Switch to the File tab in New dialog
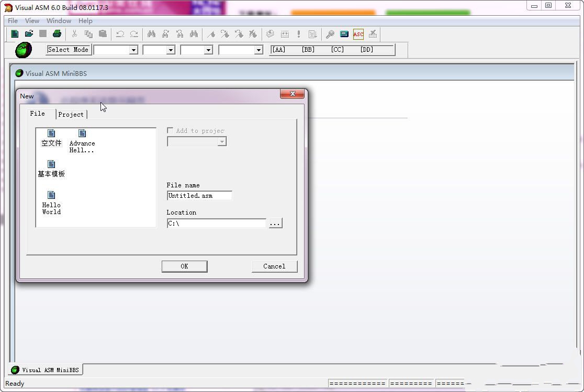 pos(38,113)
